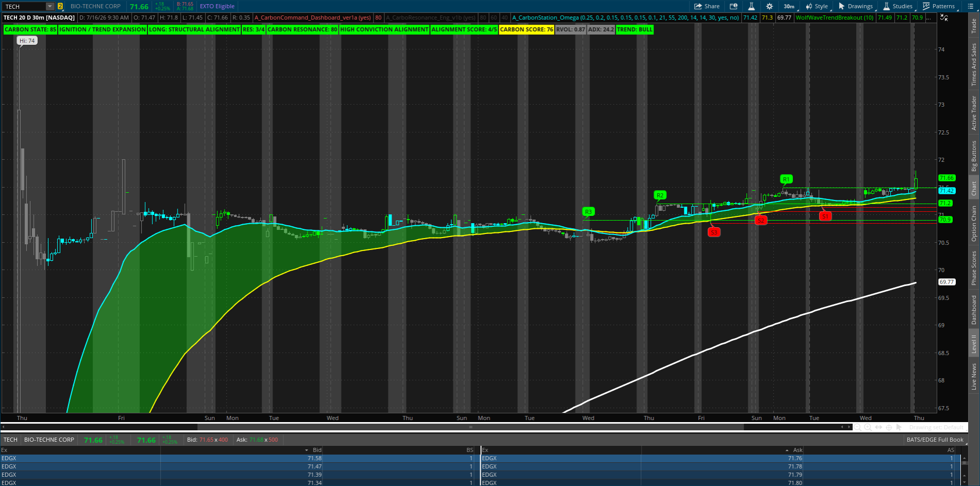Click the R2 resistance marker
Viewport: 980px width, 486px height.
660,195
